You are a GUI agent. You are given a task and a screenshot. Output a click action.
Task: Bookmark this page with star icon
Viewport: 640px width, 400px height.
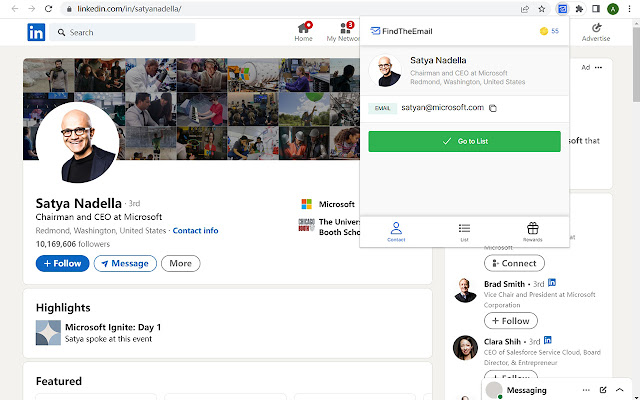coord(542,9)
